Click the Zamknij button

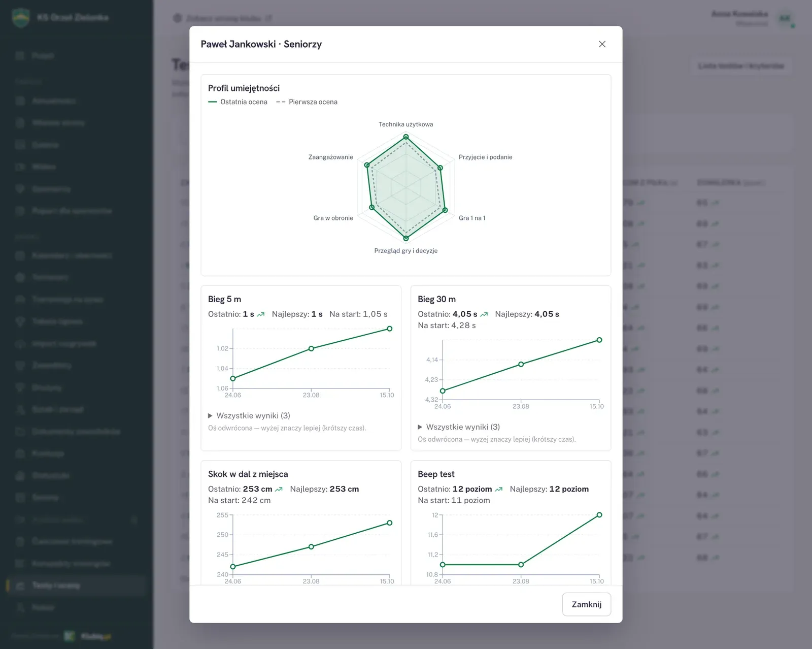(586, 604)
